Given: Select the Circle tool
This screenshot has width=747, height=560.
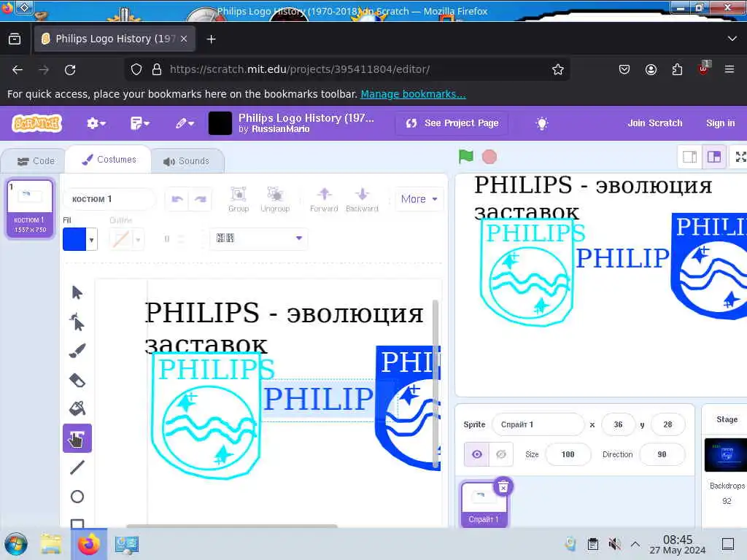Looking at the screenshot, I should click(x=77, y=497).
